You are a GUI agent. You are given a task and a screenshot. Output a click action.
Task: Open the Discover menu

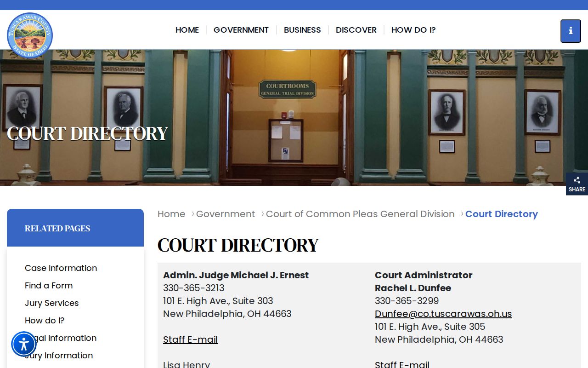click(356, 30)
